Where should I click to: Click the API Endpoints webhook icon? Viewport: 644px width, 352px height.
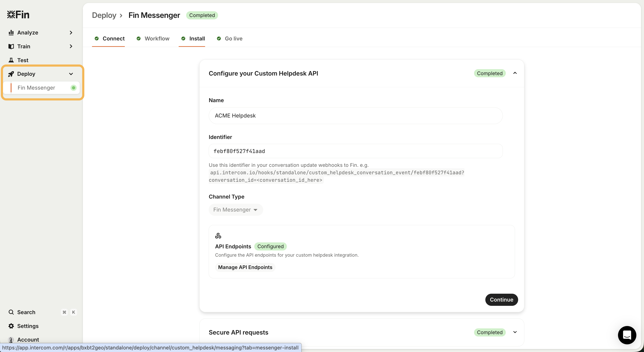pyautogui.click(x=218, y=236)
